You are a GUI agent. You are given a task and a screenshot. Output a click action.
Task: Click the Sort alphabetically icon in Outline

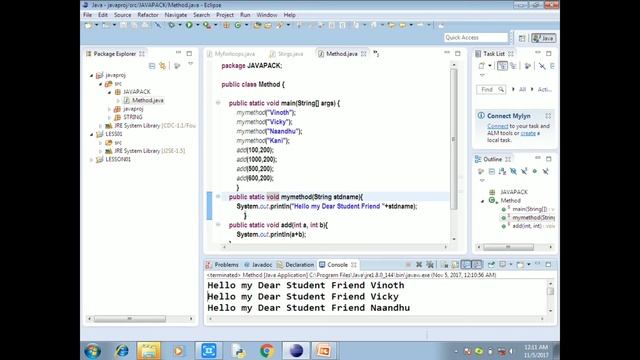[502, 171]
